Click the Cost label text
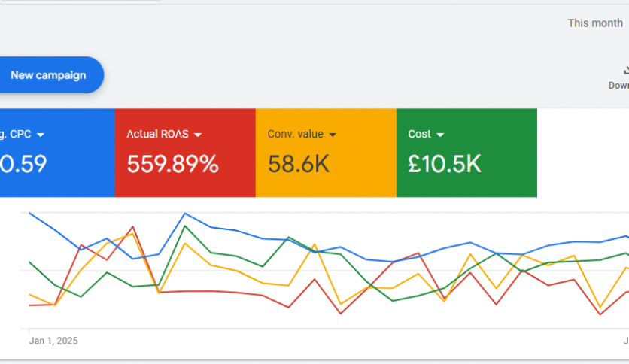 click(419, 135)
